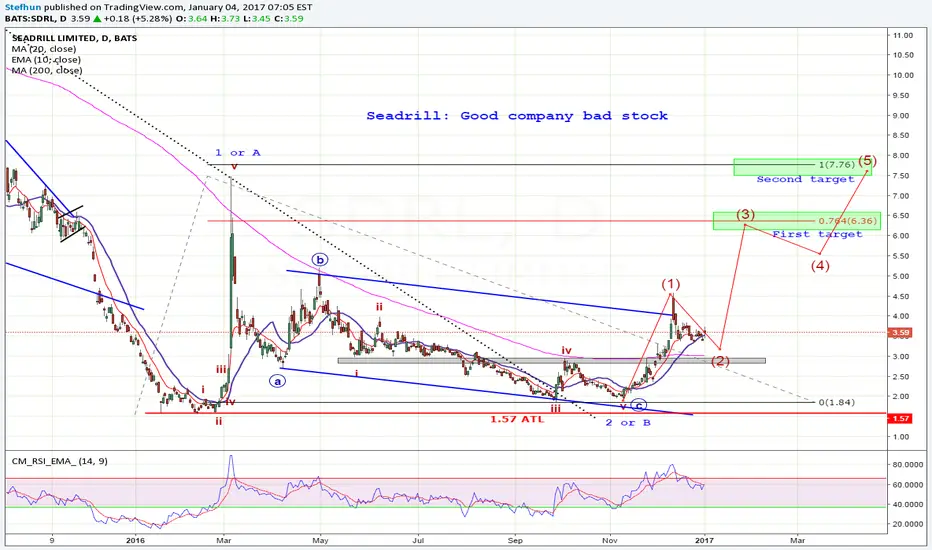This screenshot has height=550, width=932.
Task: Click the red 'iv' label near October
Action: (x=567, y=351)
